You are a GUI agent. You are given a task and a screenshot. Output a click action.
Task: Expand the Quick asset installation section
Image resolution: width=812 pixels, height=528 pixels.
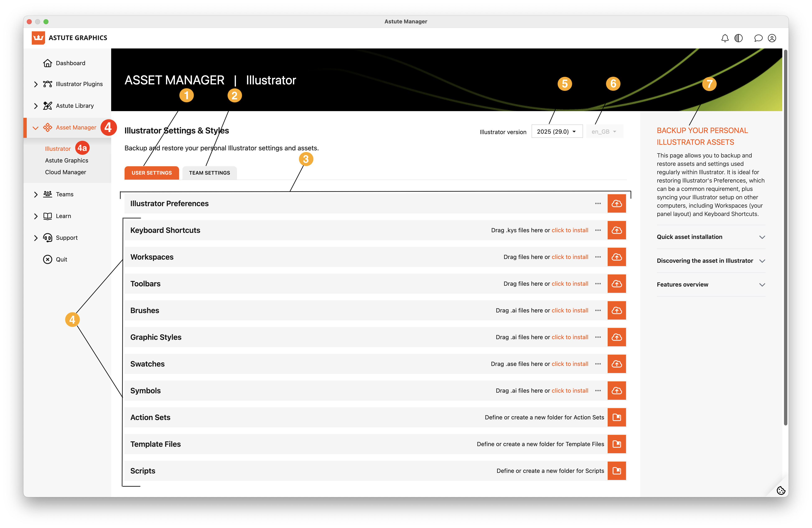711,237
